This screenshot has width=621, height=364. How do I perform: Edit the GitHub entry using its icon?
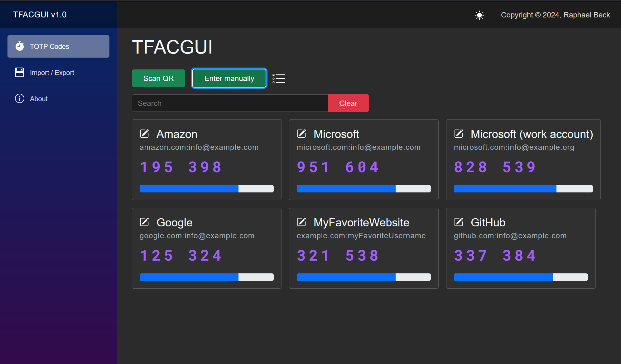point(459,222)
